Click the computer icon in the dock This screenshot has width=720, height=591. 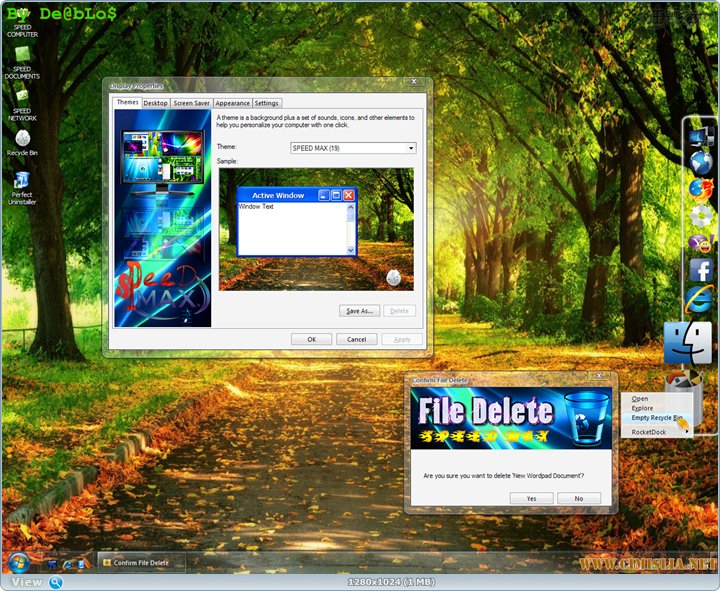pyautogui.click(x=700, y=136)
